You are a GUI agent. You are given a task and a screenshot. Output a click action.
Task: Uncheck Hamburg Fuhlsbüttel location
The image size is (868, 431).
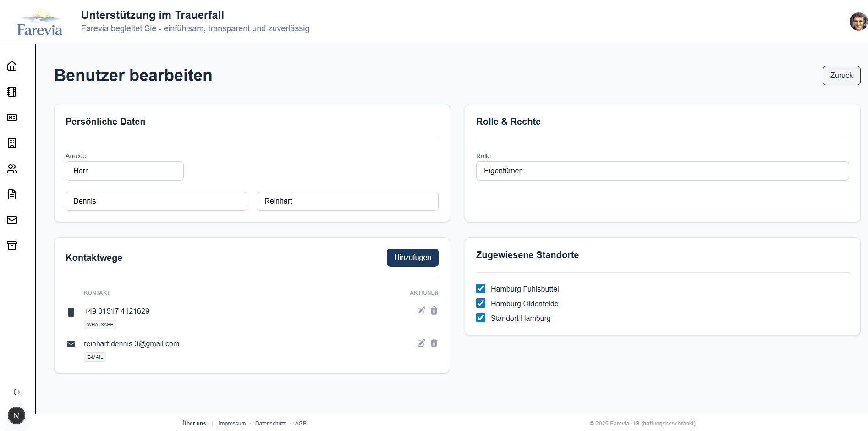coord(481,288)
